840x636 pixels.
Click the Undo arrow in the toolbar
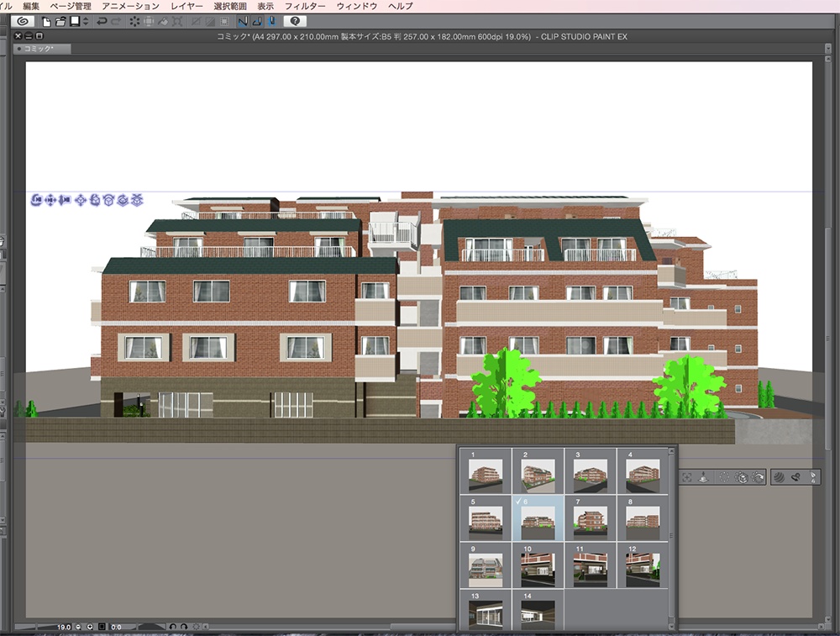[101, 21]
